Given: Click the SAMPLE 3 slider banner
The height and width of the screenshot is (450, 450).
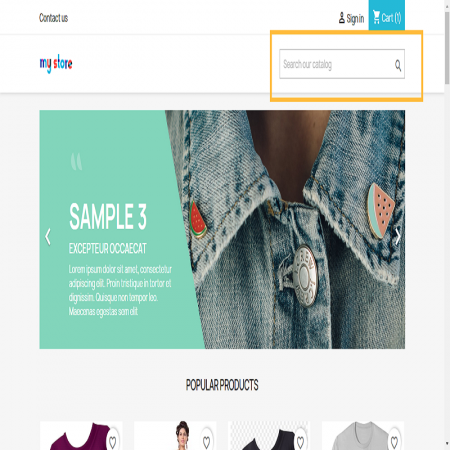Looking at the screenshot, I should click(222, 229).
